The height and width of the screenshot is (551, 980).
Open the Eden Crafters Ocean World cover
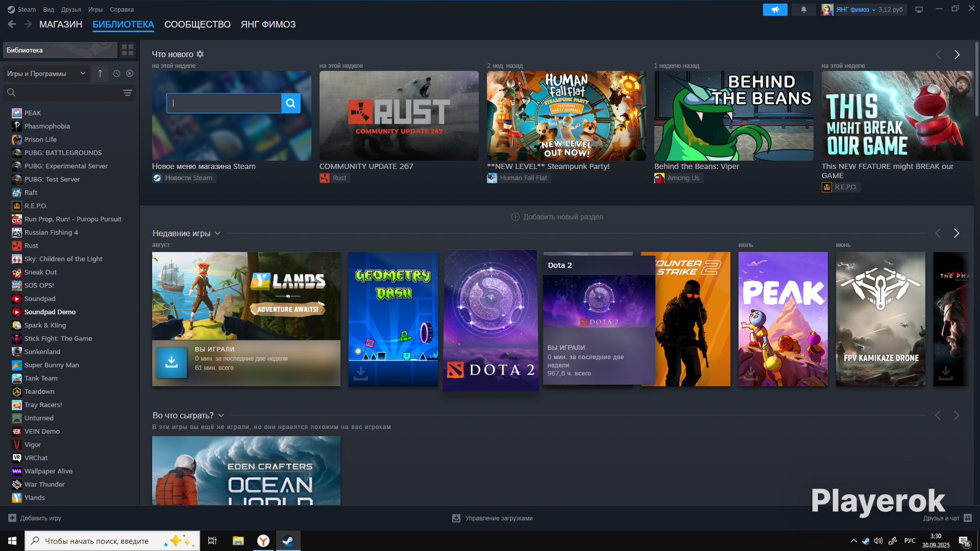pos(246,471)
